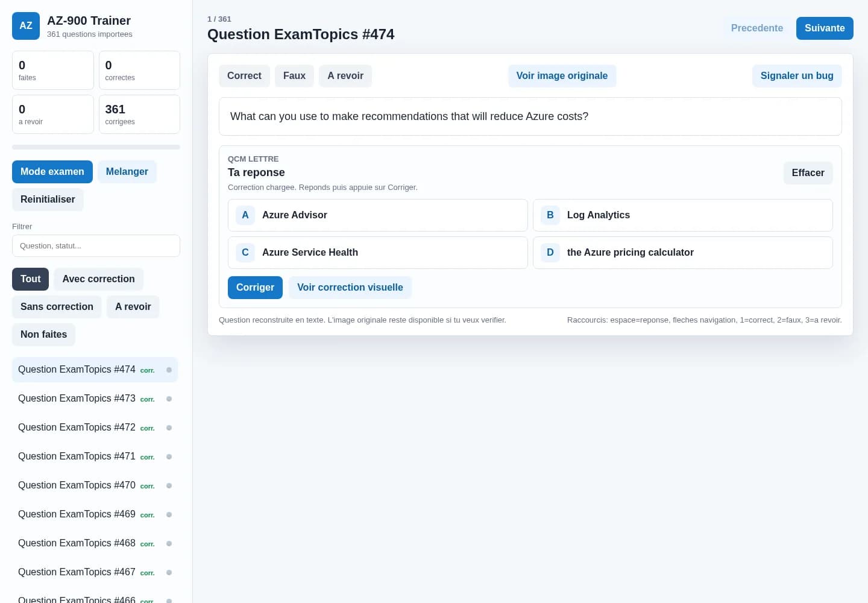868x603 pixels.
Task: Select answer C Azure Service Health
Action: tap(378, 253)
